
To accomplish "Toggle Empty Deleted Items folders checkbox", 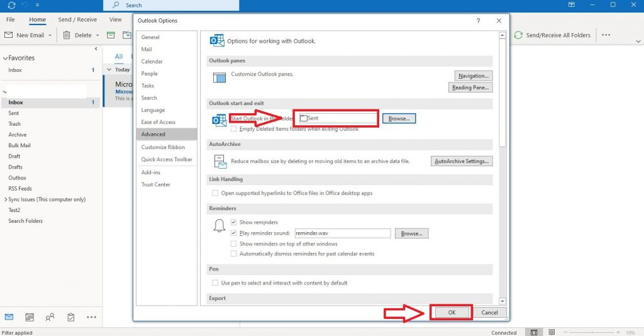I will (x=234, y=129).
